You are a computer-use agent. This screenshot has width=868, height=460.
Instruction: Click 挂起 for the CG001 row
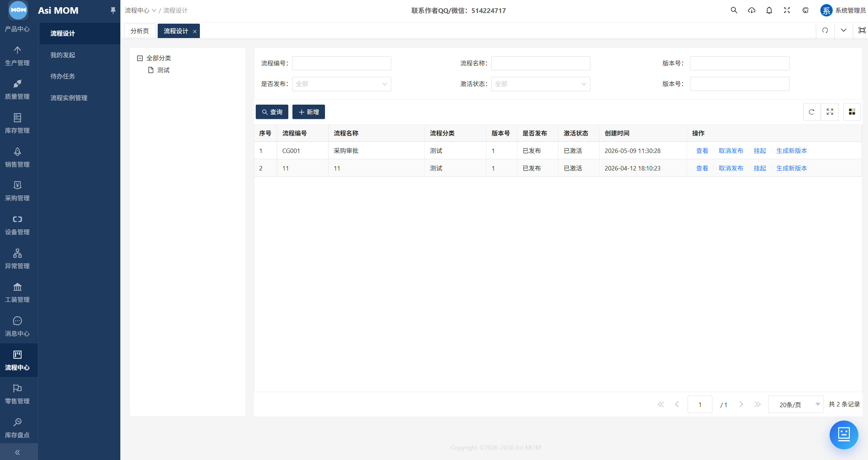(x=760, y=151)
